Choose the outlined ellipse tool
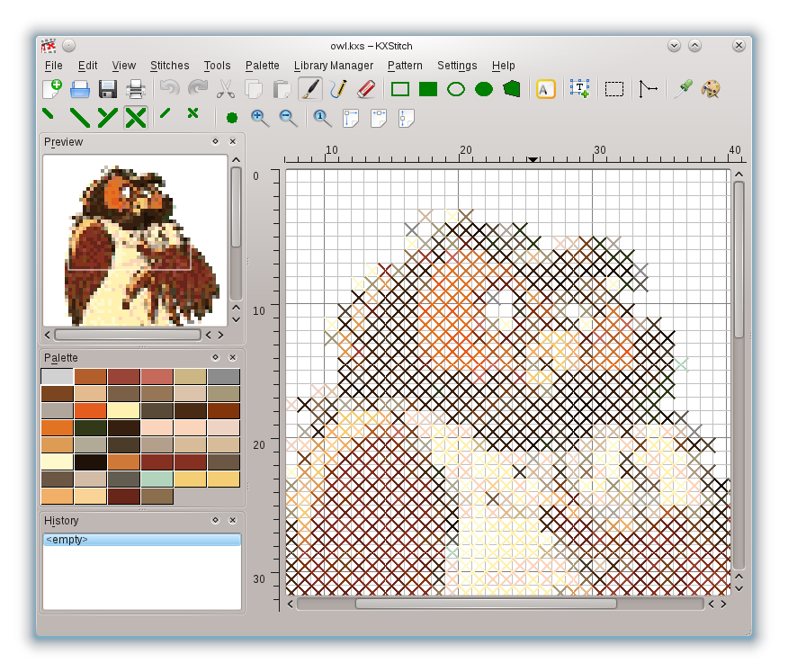This screenshot has width=788, height=672. point(456,89)
